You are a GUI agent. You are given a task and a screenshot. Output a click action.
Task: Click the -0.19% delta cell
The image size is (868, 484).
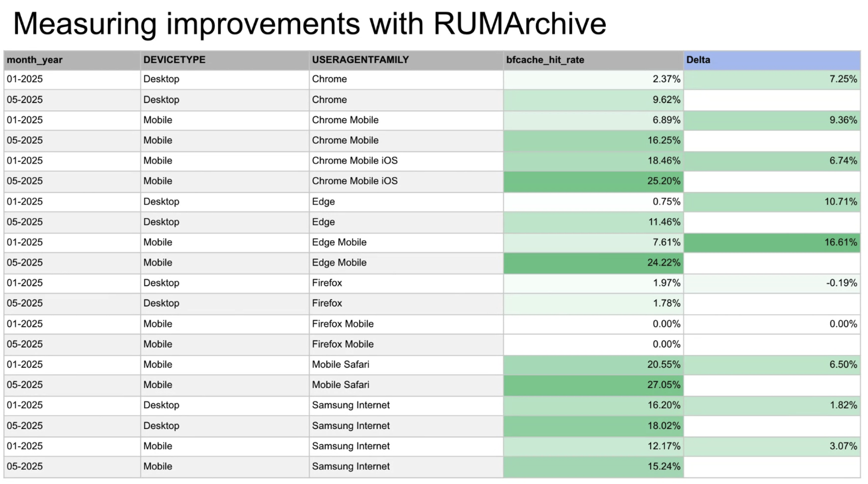772,283
